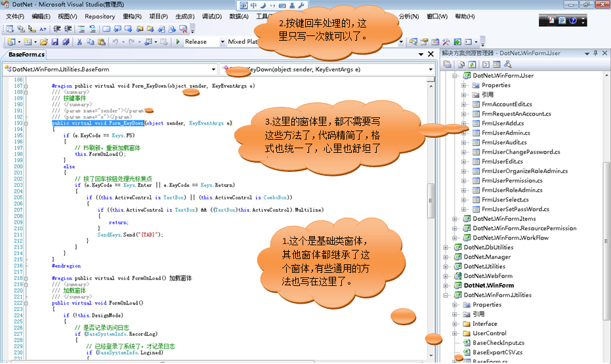Collapse region outline at line 218

[x=26, y=278]
